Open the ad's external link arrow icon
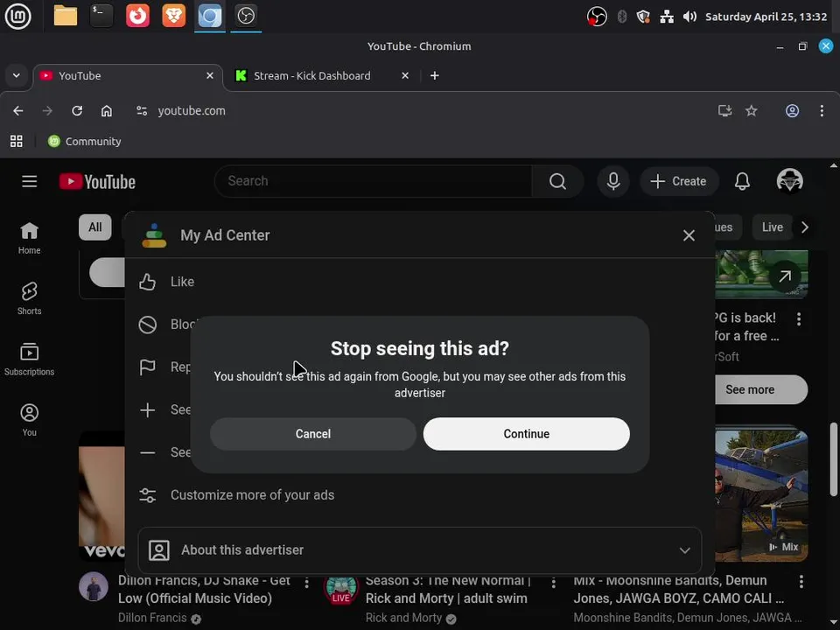The image size is (840, 630). click(785, 276)
